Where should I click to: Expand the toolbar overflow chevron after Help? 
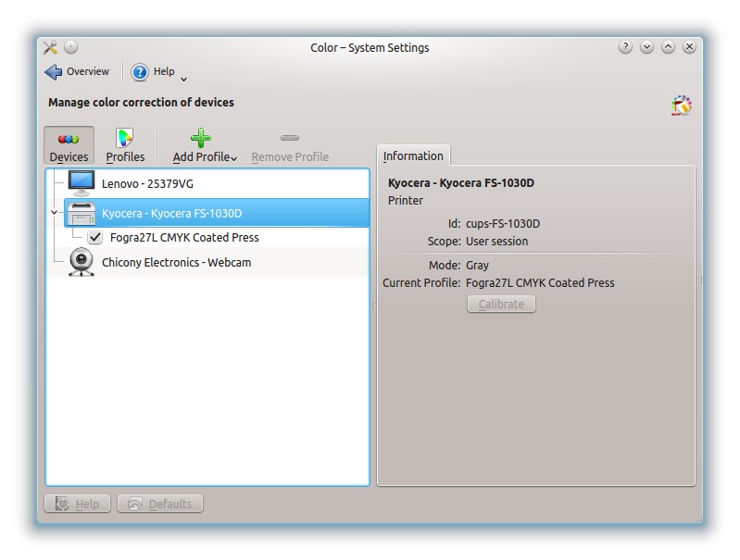tap(184, 79)
